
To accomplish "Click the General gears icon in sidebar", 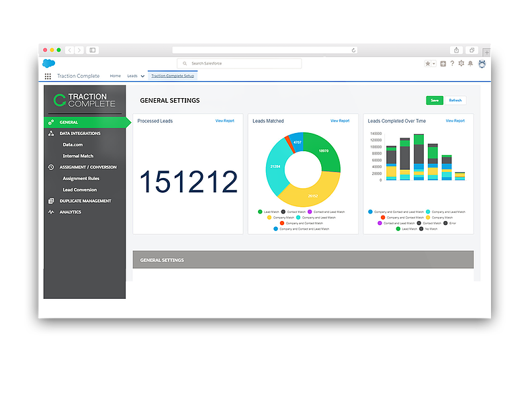I will [51, 122].
